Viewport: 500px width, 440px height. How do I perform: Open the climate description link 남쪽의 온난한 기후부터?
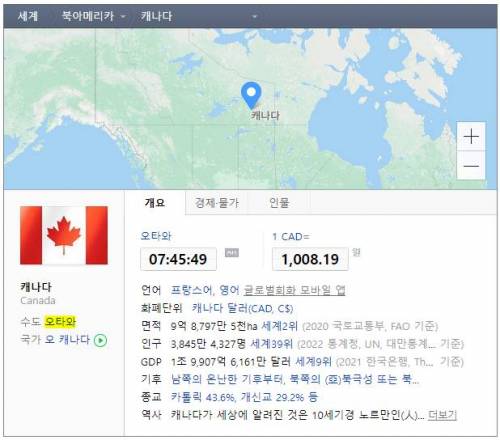click(295, 379)
